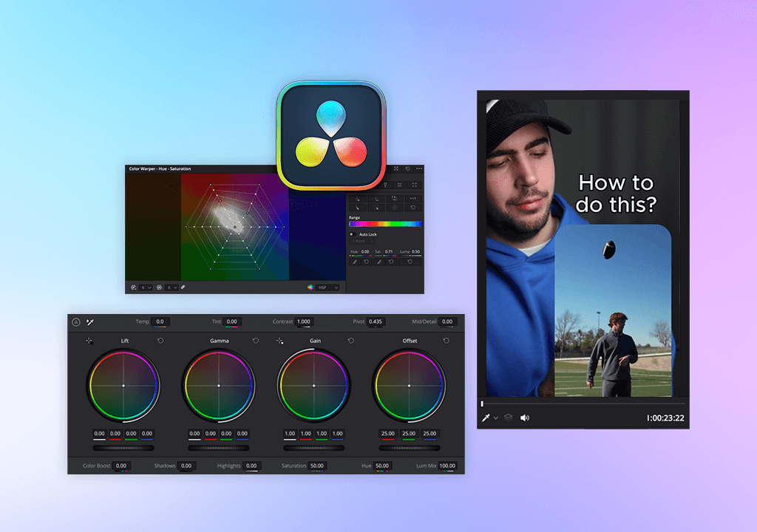Open the Color Warper three-dot options menu in title bar
This screenshot has height=532, width=757.
419,168
